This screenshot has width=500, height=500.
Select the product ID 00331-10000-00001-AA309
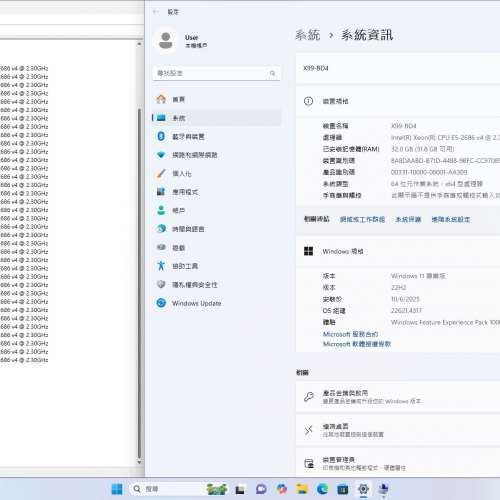(429, 172)
